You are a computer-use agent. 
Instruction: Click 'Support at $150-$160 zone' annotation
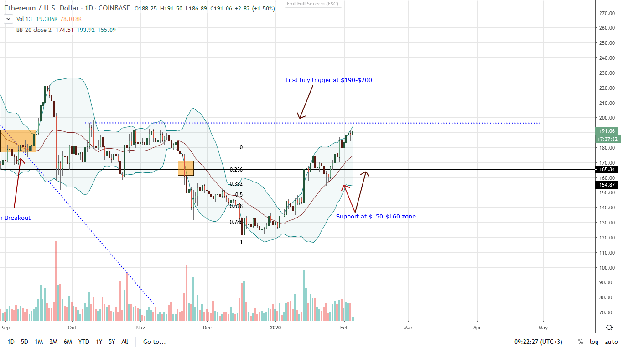point(376,217)
